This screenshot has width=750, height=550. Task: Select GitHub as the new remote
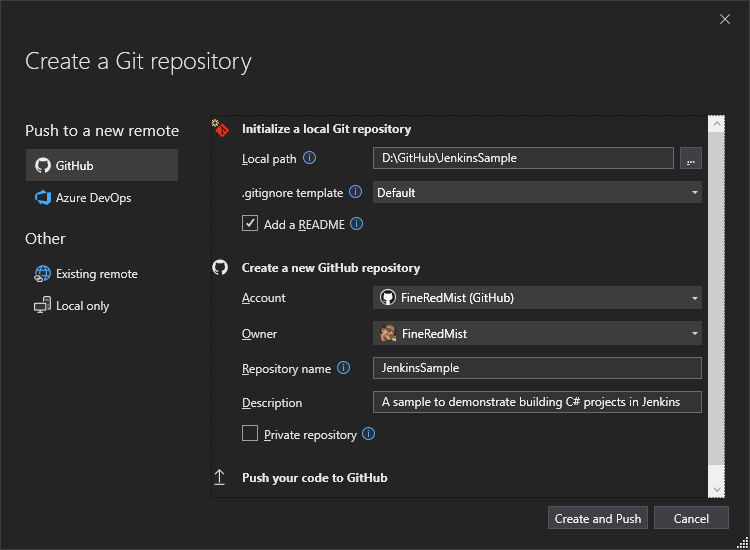click(102, 165)
